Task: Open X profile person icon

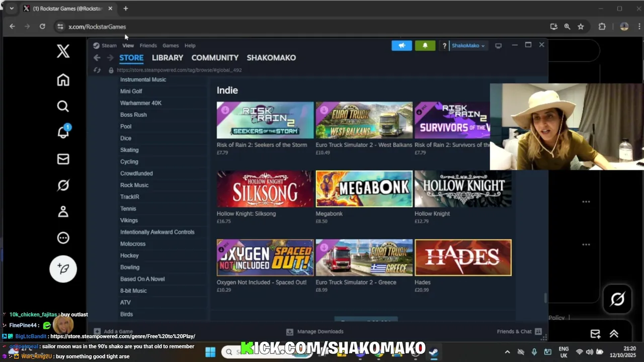Action: [63, 212]
